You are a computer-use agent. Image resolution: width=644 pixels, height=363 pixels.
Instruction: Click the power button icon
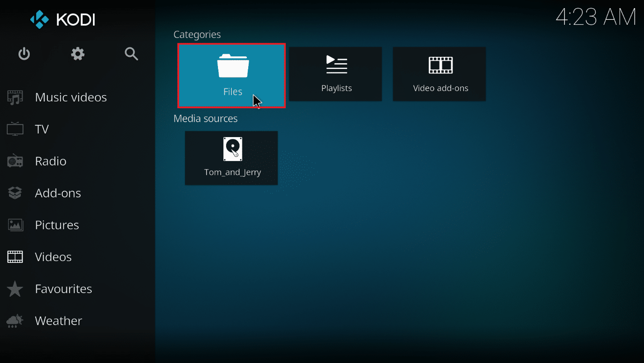tap(24, 54)
